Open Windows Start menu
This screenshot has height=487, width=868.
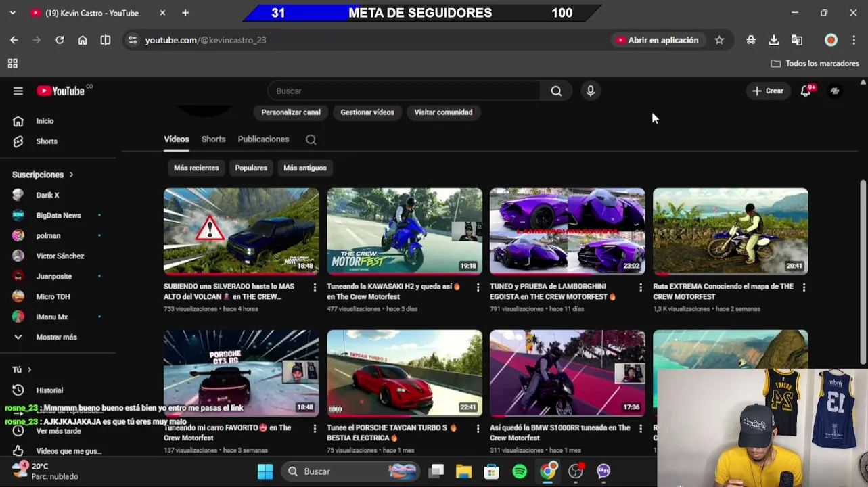(x=265, y=471)
